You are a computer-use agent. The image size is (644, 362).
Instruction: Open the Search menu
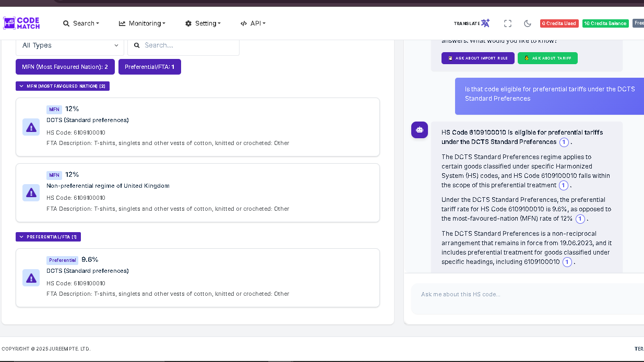pyautogui.click(x=81, y=23)
